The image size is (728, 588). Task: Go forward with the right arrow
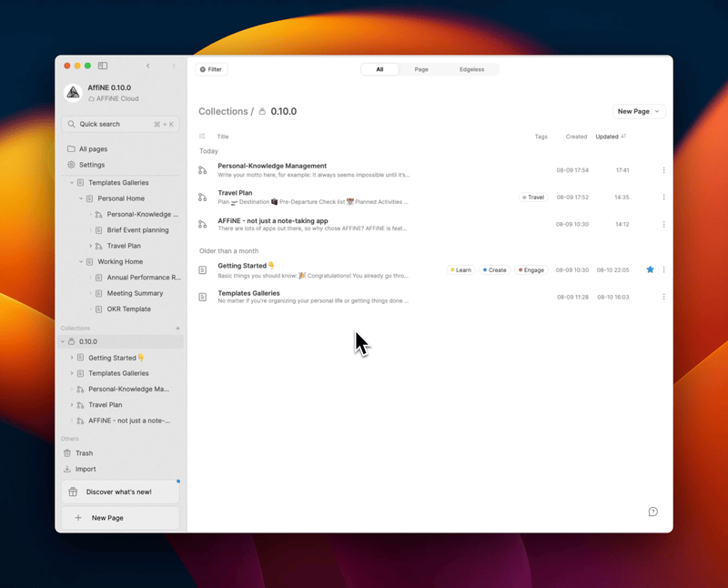pos(174,66)
